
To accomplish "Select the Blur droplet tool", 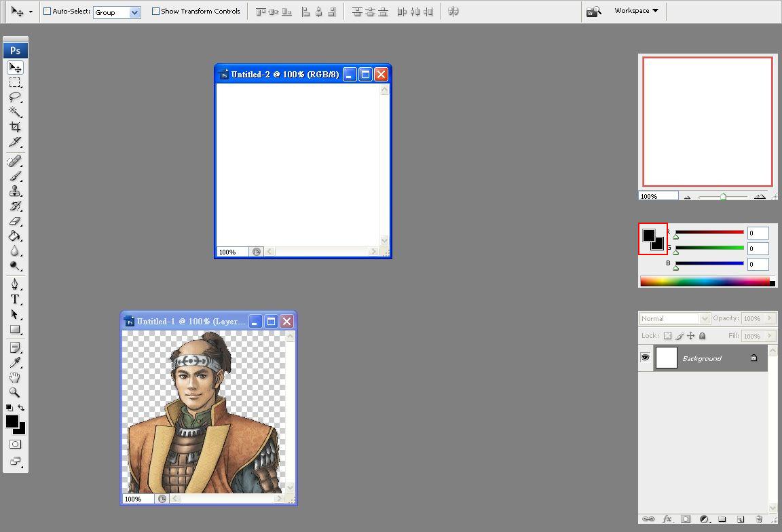I will click(15, 251).
